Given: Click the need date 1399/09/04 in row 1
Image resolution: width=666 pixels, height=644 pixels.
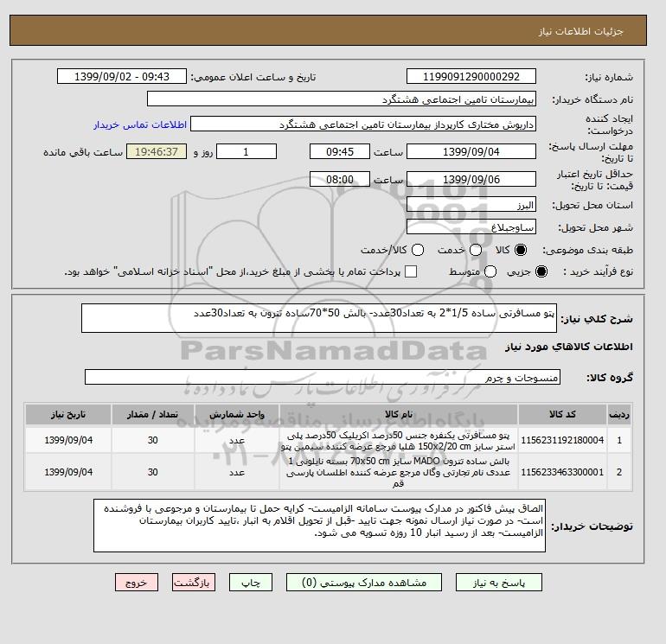Looking at the screenshot, I should (x=68, y=440).
